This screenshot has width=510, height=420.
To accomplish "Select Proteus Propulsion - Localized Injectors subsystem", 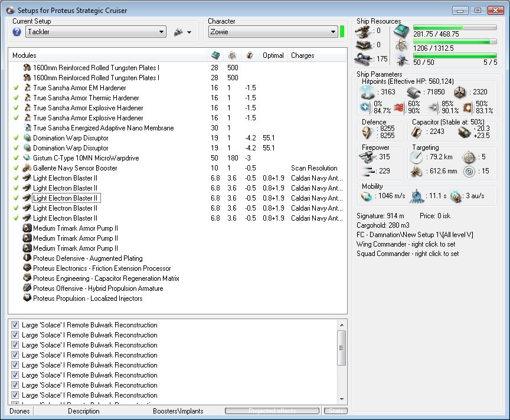I will (178, 298).
